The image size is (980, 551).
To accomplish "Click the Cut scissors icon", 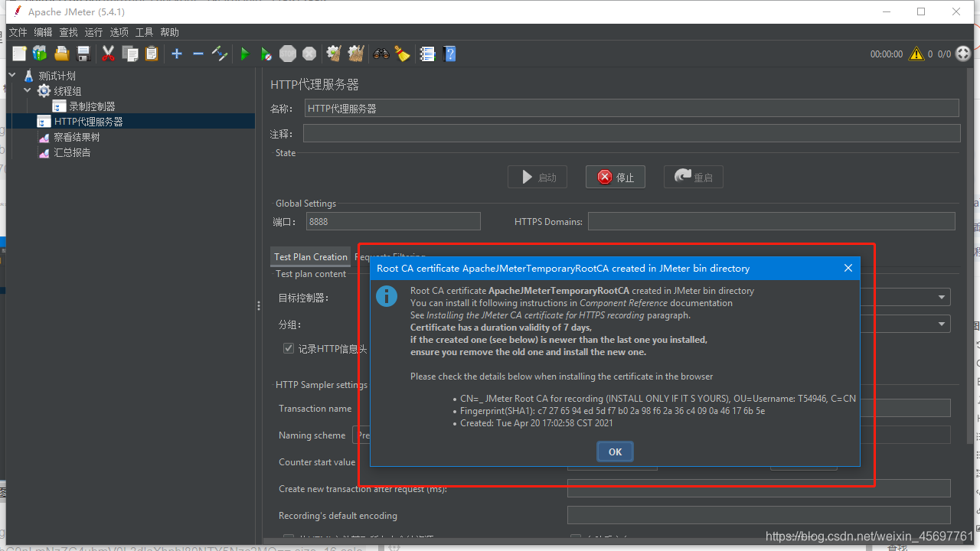I will pyautogui.click(x=108, y=54).
